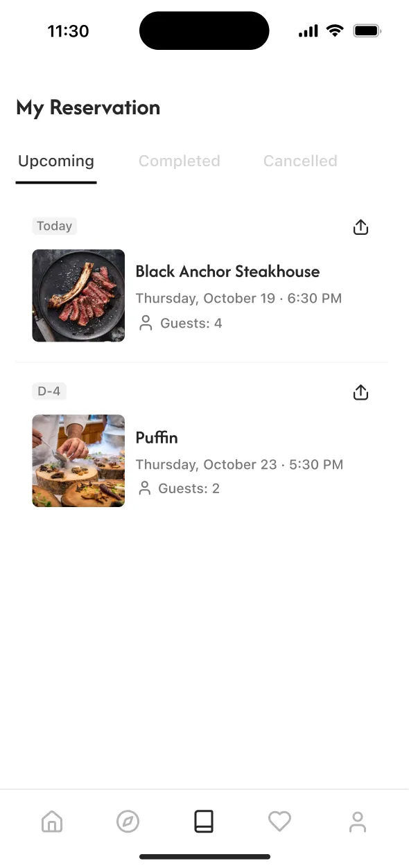Tap the battery indicator in status bar
The height and width of the screenshot is (868, 409).
(367, 30)
